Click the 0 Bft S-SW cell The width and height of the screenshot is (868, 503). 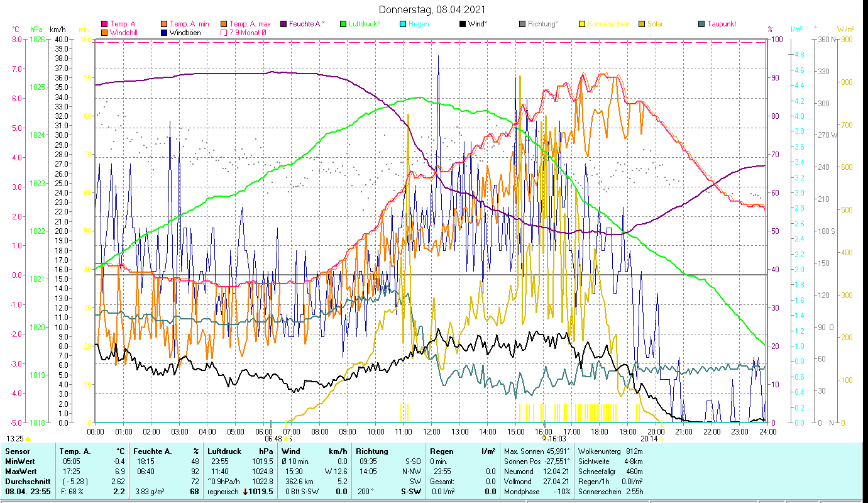(302, 492)
